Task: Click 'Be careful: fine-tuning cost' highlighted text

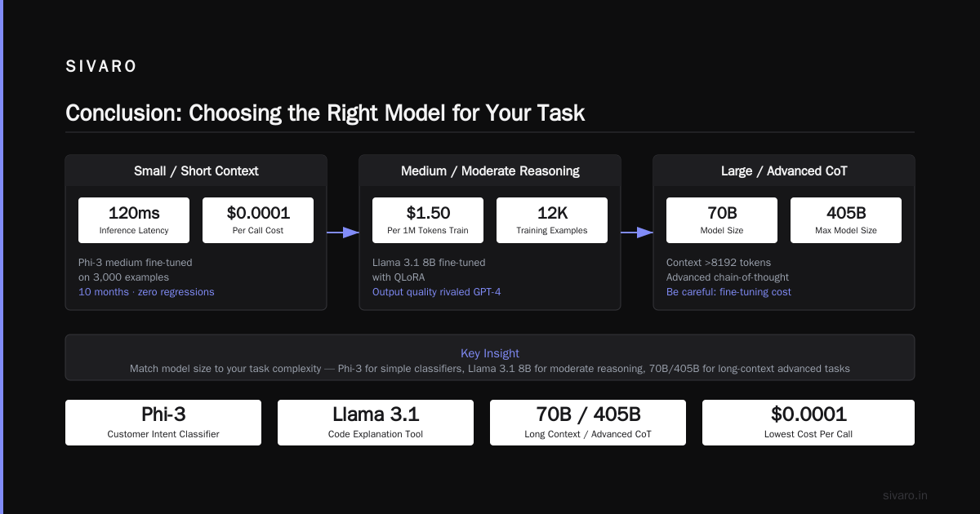Action: tap(728, 292)
